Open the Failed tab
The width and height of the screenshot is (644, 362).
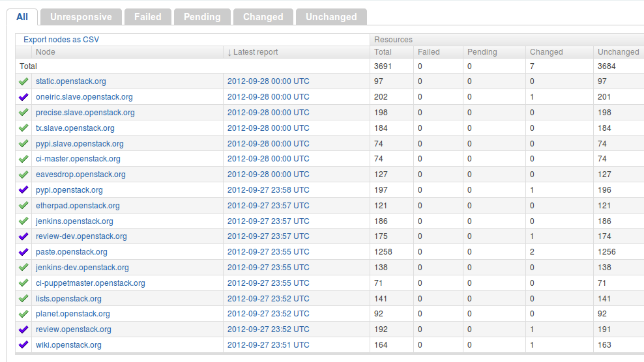click(147, 17)
